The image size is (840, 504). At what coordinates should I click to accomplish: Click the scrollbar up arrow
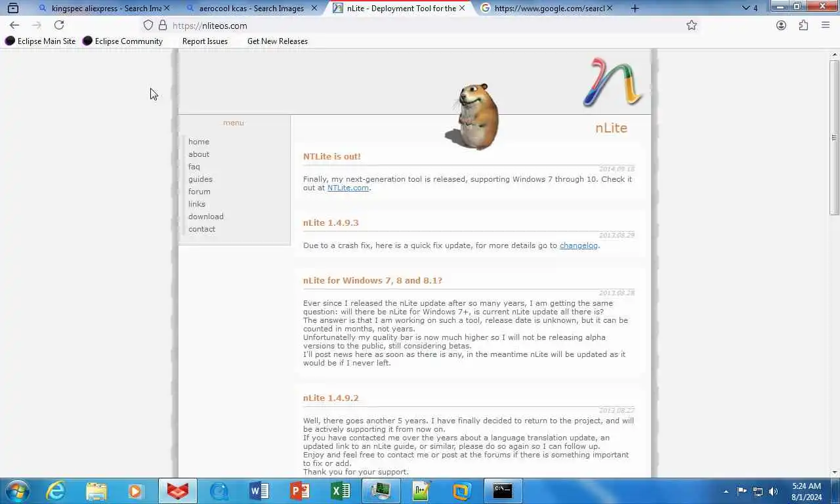point(835,54)
